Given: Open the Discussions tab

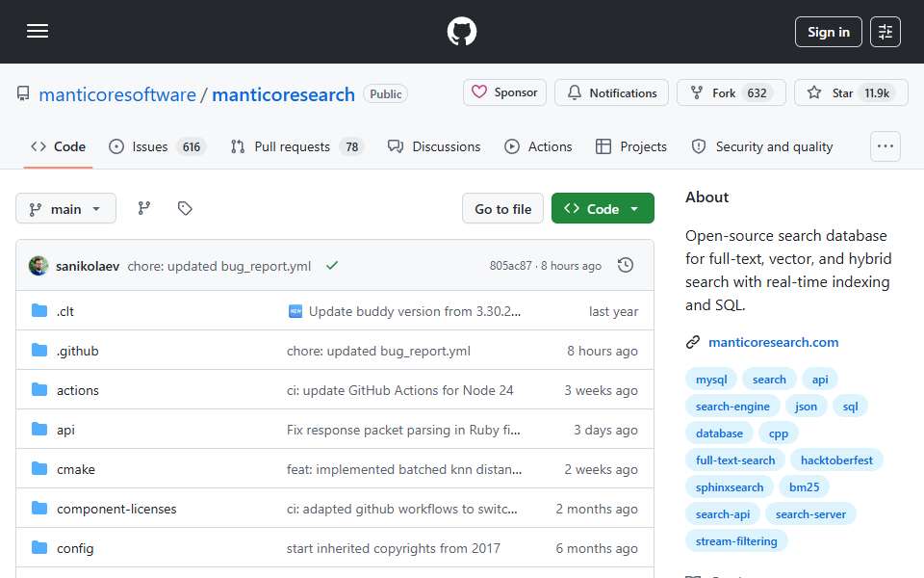Looking at the screenshot, I should pyautogui.click(x=434, y=146).
